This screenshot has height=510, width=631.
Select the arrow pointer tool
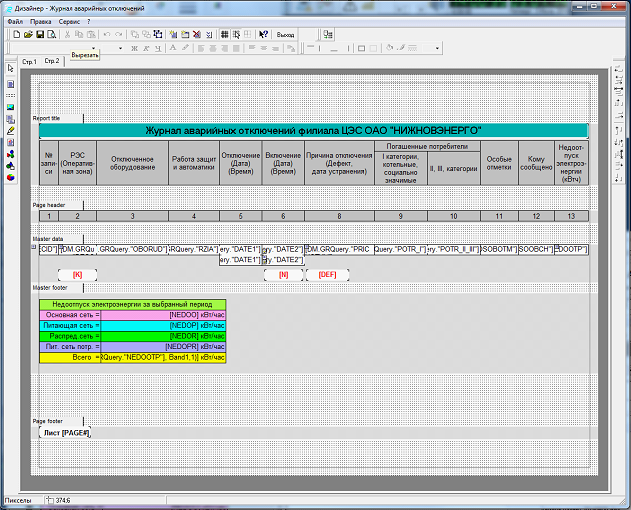[x=11, y=67]
